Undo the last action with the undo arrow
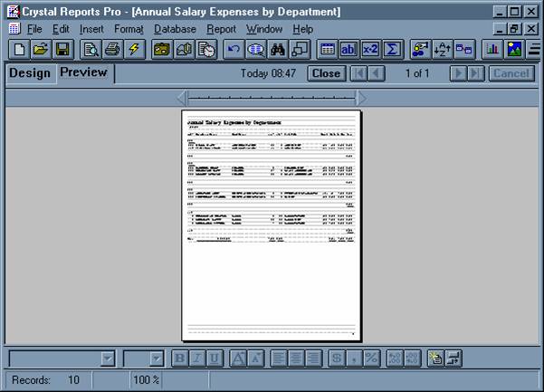Viewport: 544px width, 392px height. tap(234, 49)
